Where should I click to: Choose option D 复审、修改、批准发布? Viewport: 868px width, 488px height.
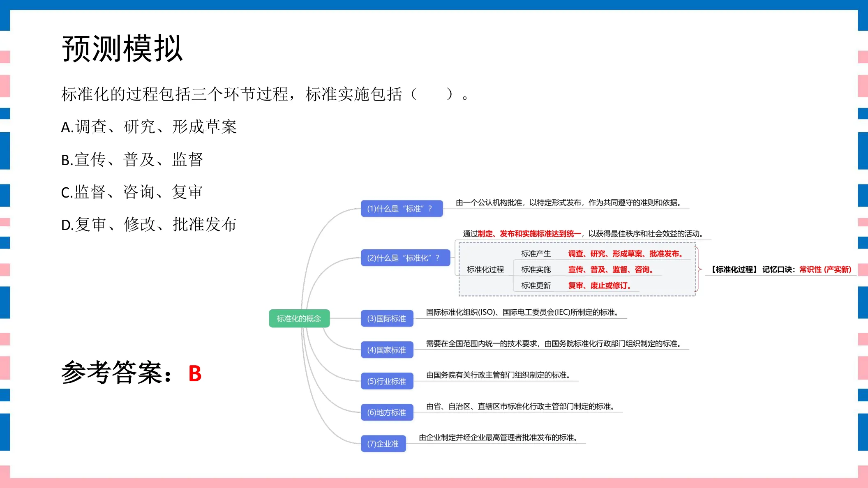[149, 225]
